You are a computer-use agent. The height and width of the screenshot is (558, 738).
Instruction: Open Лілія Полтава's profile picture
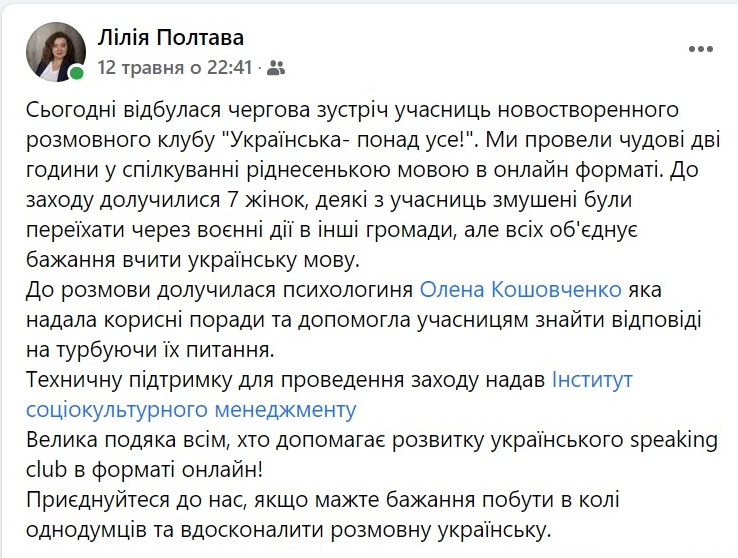coord(56,52)
